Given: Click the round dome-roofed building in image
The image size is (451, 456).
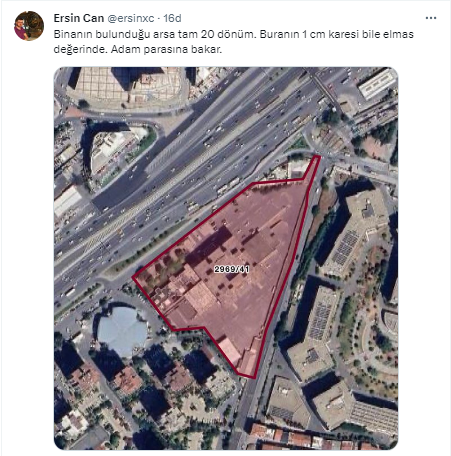Looking at the screenshot, I should click(122, 331).
